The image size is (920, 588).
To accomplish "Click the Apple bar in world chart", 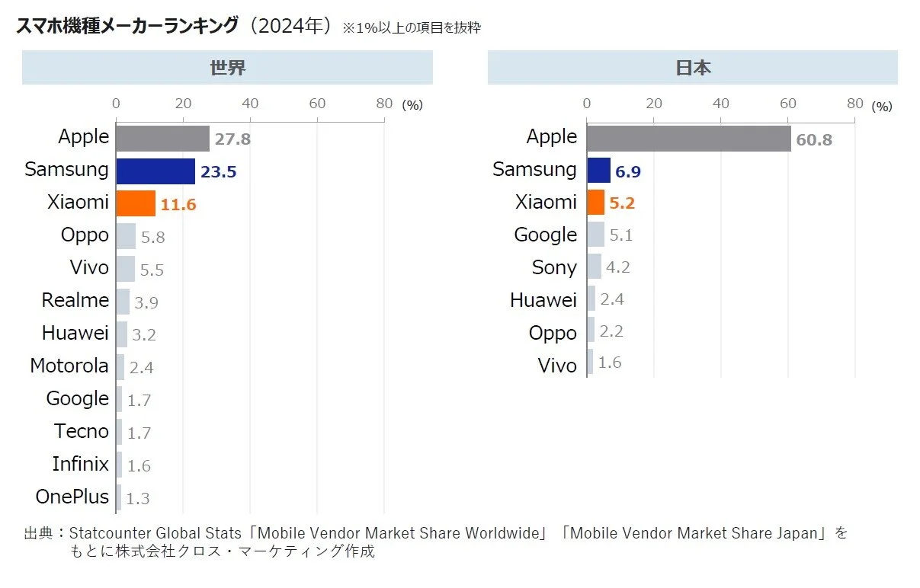I will click(162, 139).
